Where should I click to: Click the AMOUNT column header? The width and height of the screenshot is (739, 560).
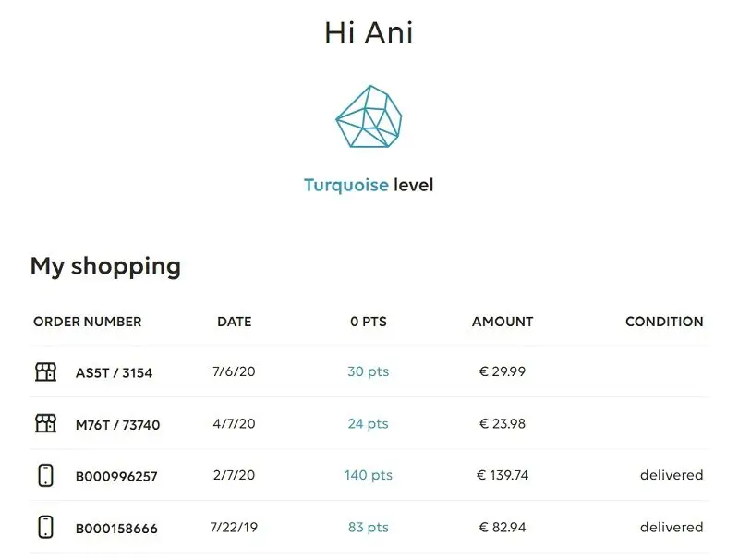click(x=503, y=322)
